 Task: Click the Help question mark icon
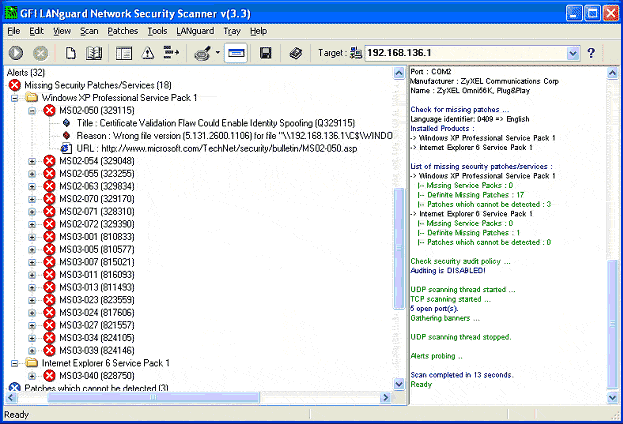(591, 53)
